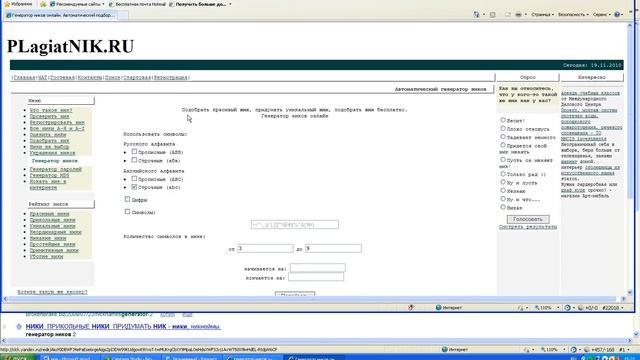The height and width of the screenshot is (360, 640).
Task: Open the Сервис command bar menu
Action: point(601,14)
